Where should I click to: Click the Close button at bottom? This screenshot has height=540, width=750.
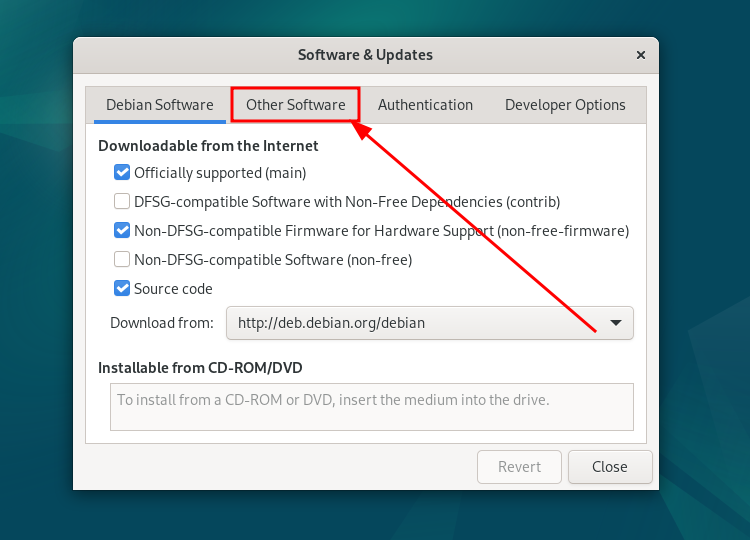(x=609, y=467)
